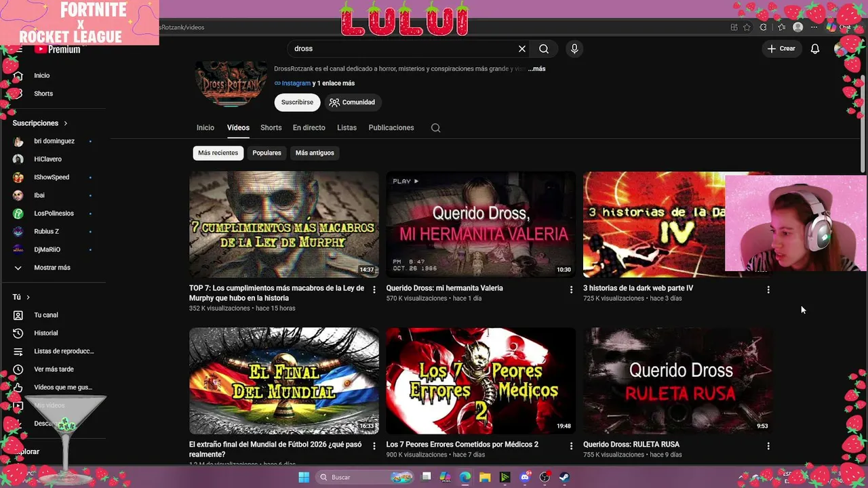Play the Mi hermanita Valeria thumbnail
868x488 pixels.
pos(481,224)
